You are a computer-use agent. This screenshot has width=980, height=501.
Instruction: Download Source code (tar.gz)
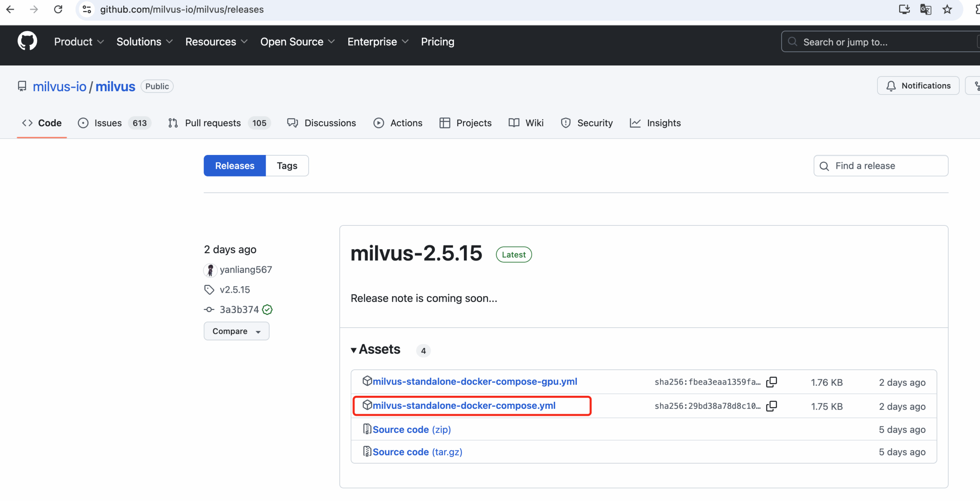click(x=417, y=452)
